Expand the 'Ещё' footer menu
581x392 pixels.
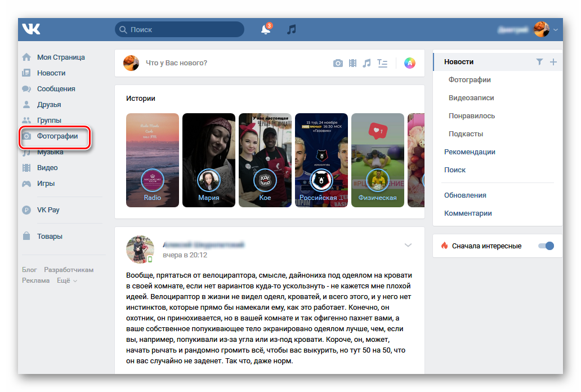66,280
